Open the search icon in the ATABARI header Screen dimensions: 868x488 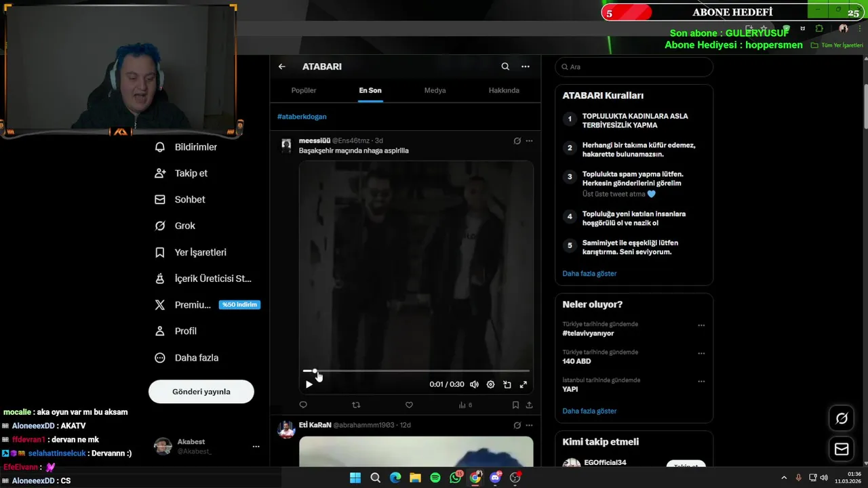click(x=505, y=66)
